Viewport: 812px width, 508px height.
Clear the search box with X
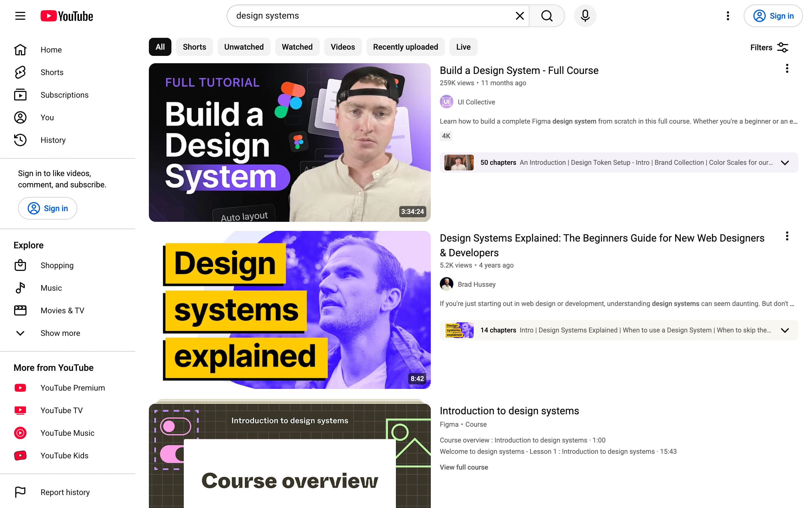(520, 16)
